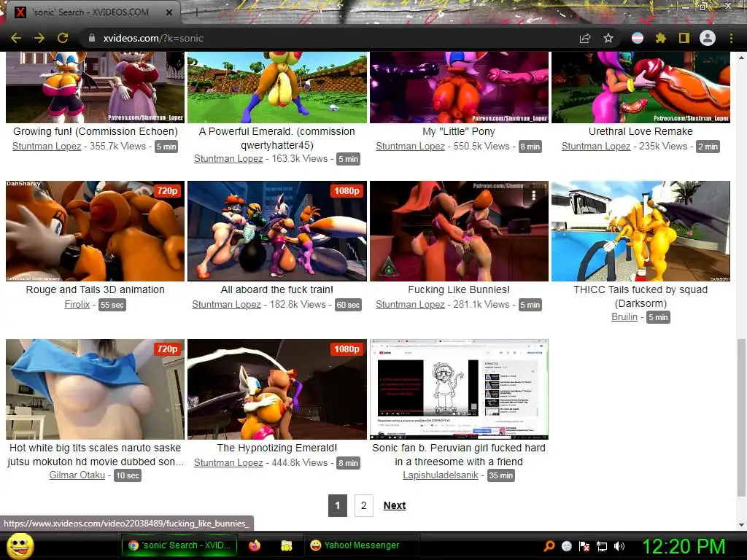Open the volume speaker tray icon
The image size is (747, 560).
[619, 546]
